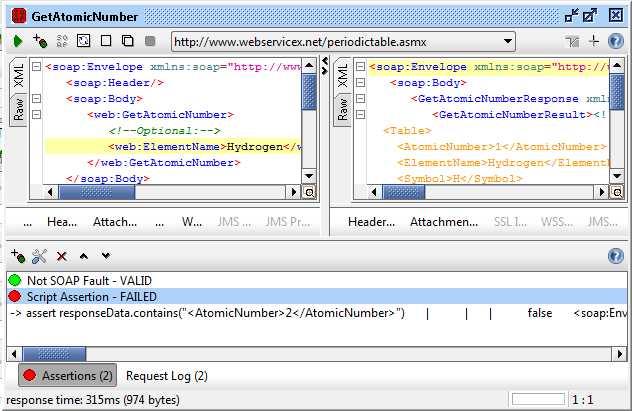Viewport: 632px width, 411px height.
Task: Open the response Header... tab
Action: (372, 222)
